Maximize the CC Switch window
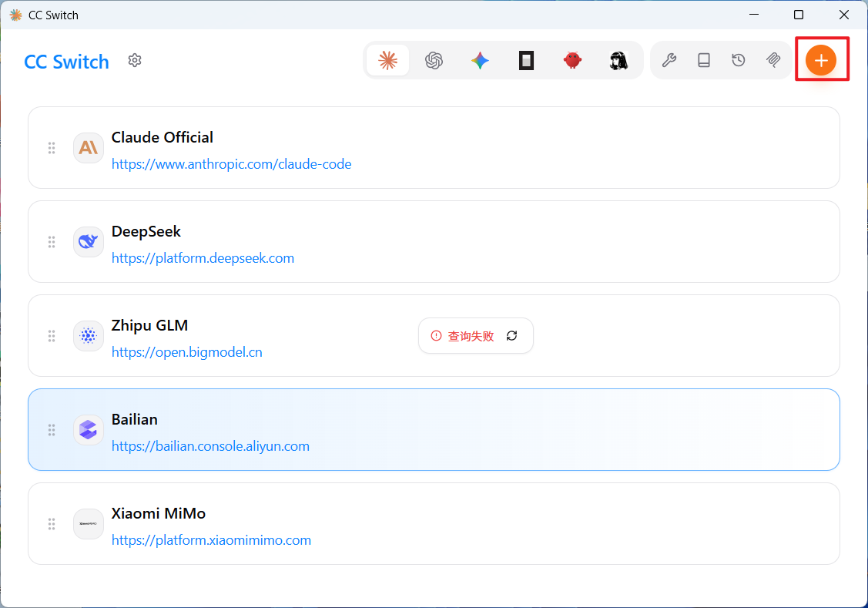The image size is (868, 608). click(799, 15)
